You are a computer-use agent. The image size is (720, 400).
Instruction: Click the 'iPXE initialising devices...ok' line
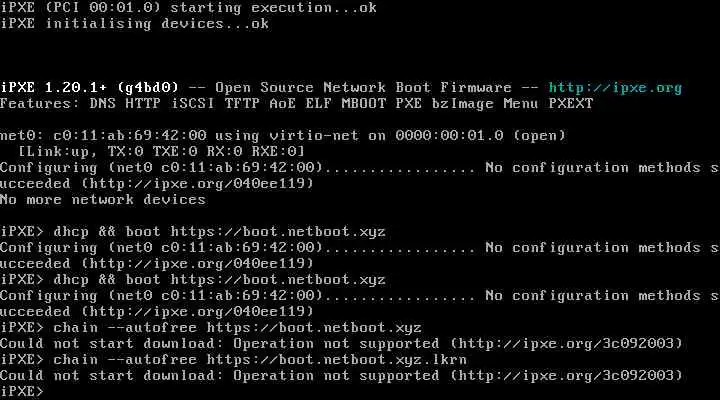(x=134, y=23)
